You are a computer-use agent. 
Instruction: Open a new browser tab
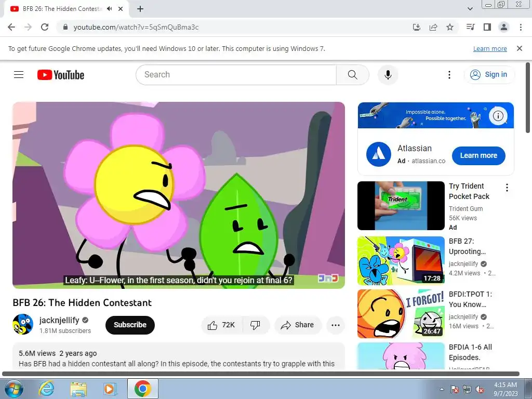tap(140, 9)
